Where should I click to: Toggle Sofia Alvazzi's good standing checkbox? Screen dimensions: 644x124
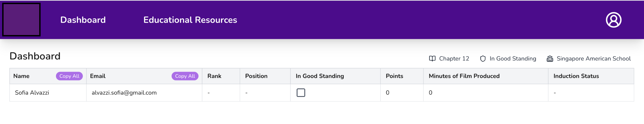click(x=301, y=93)
